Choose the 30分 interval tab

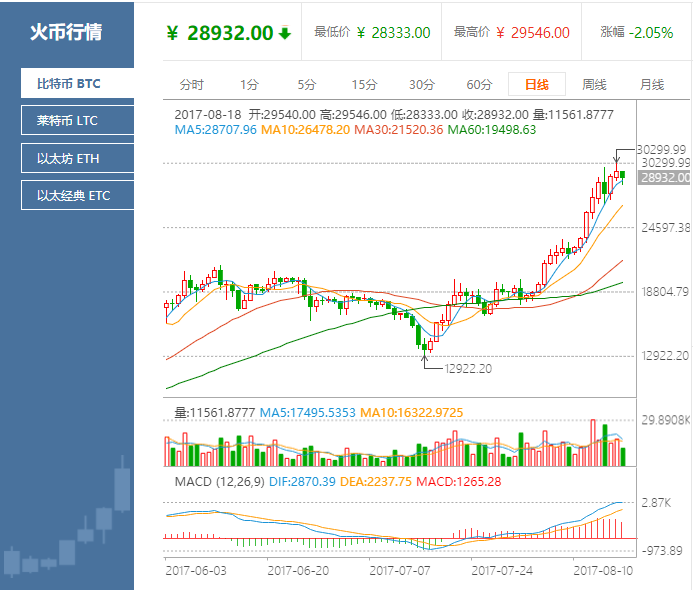click(421, 84)
